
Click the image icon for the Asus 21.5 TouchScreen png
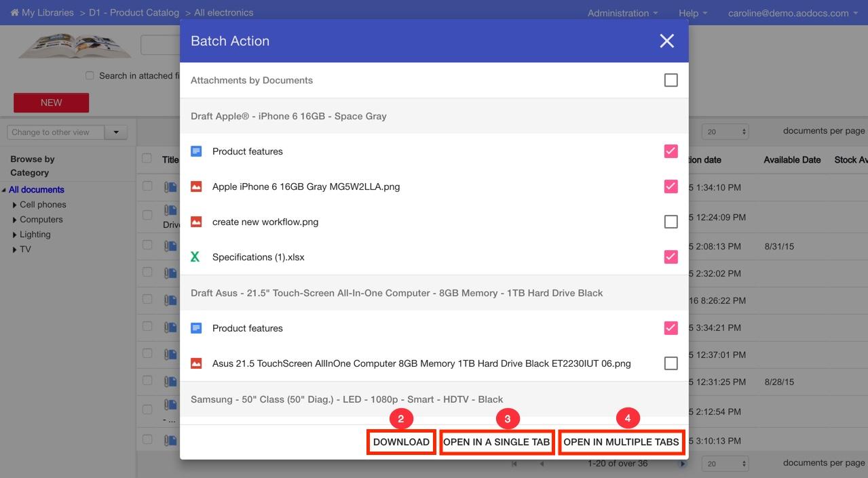click(x=196, y=363)
